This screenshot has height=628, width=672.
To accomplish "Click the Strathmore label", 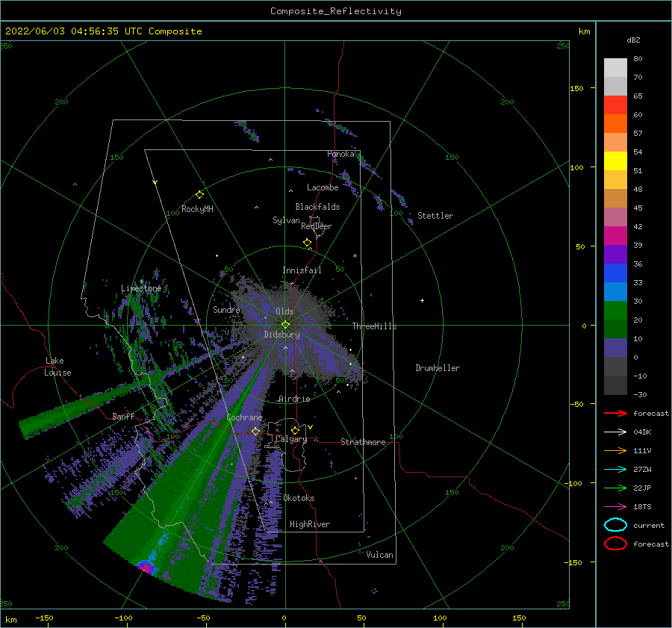I will pos(363,442).
